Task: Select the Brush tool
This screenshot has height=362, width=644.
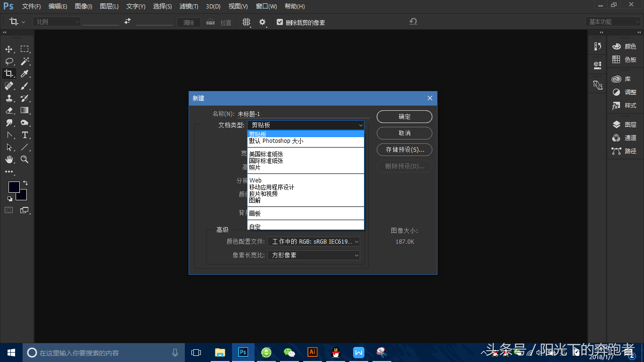Action: click(25, 86)
